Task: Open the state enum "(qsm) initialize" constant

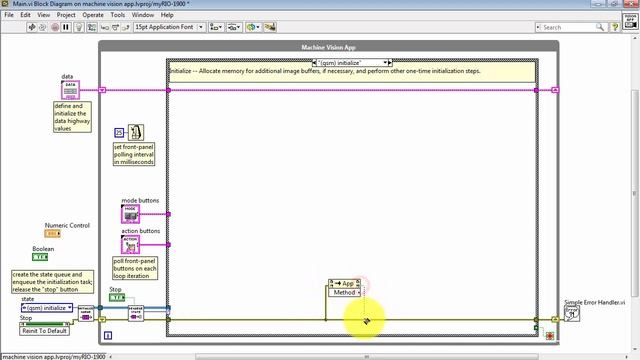Action: click(47, 308)
